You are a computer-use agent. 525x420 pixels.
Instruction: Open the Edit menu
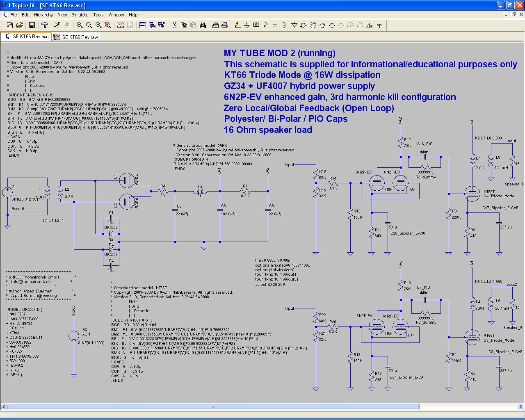click(25, 15)
